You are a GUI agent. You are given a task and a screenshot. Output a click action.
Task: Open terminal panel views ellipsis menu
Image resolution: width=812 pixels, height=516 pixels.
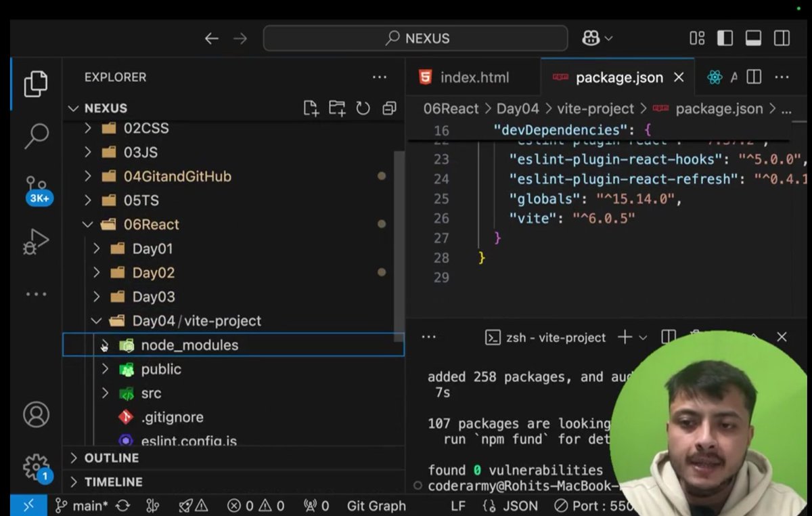428,337
